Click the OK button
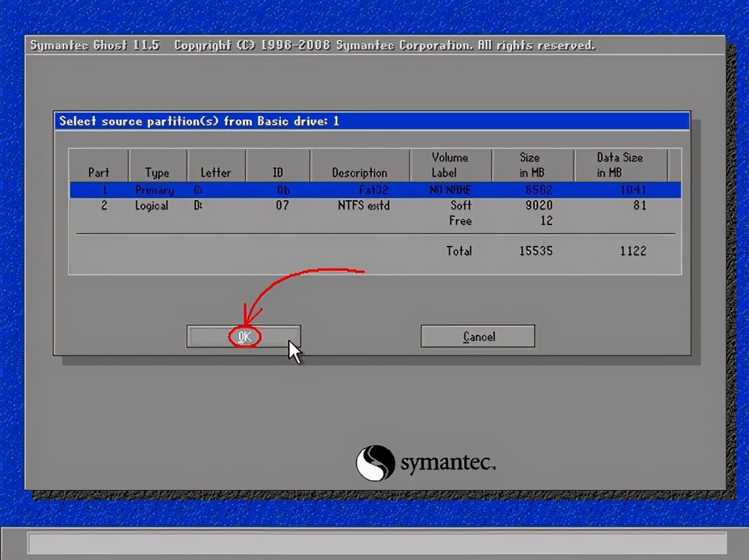Viewport: 749px width, 560px height. (244, 336)
